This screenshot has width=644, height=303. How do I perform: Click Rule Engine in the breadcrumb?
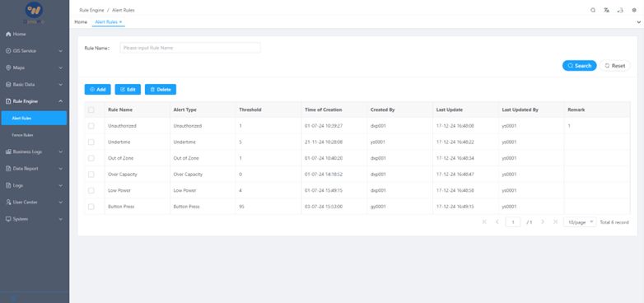pyautogui.click(x=91, y=10)
